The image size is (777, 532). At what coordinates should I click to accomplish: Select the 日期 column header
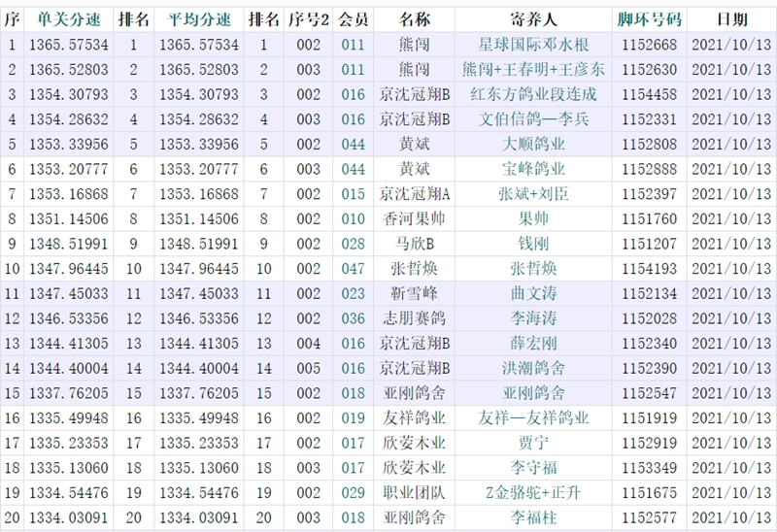pyautogui.click(x=732, y=18)
